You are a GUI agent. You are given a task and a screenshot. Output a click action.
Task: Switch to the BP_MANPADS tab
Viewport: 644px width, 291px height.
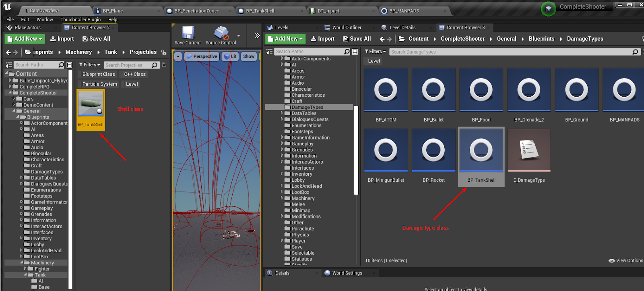point(404,11)
